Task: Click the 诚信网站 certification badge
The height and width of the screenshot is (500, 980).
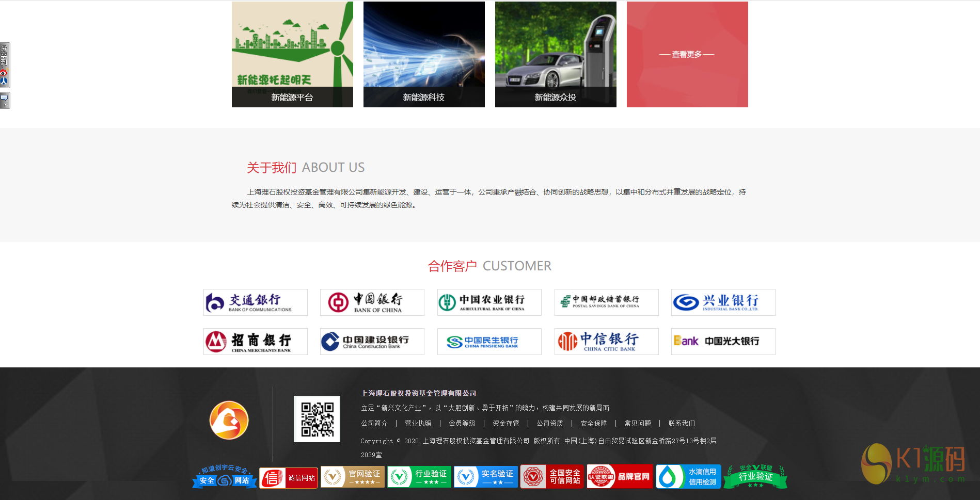Action: coord(289,478)
